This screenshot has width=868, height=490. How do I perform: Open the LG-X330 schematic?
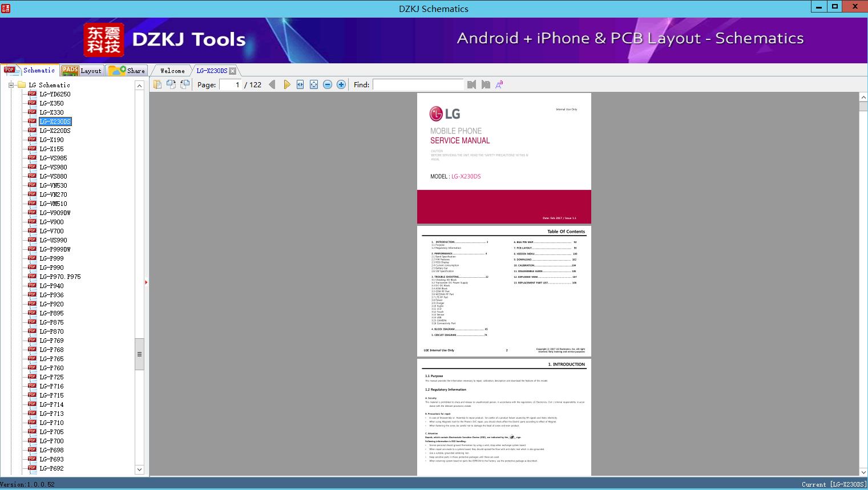(51, 112)
